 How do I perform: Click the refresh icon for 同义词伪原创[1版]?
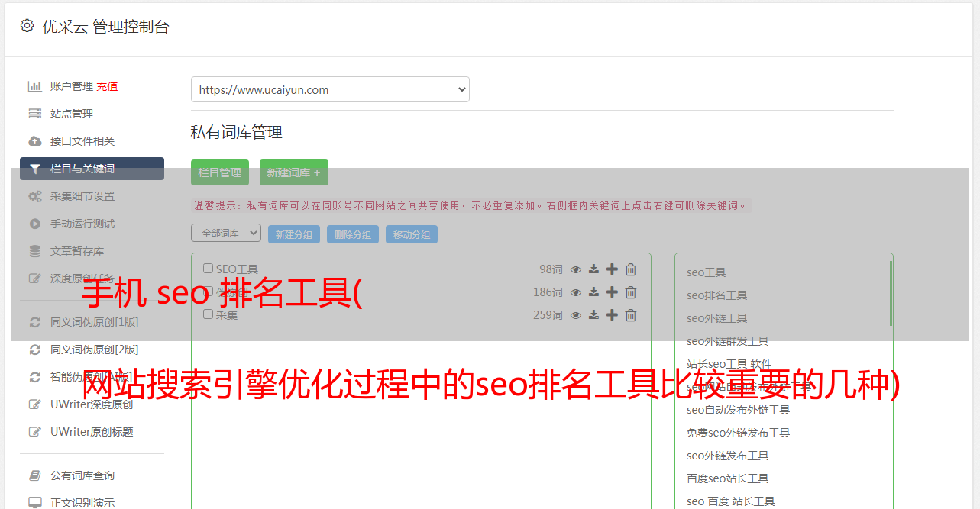pos(35,322)
